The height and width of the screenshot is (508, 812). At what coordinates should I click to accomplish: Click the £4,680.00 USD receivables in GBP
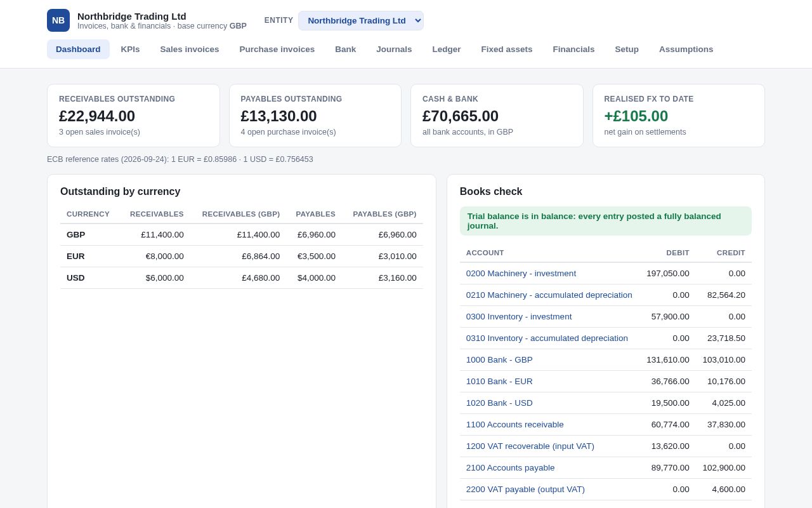pyautogui.click(x=261, y=278)
